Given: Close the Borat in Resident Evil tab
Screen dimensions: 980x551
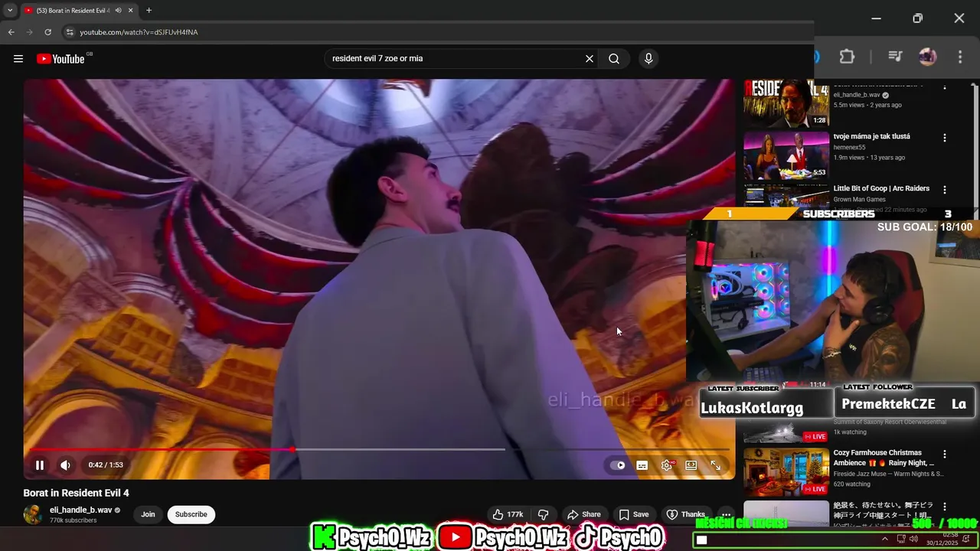Looking at the screenshot, I should (130, 10).
